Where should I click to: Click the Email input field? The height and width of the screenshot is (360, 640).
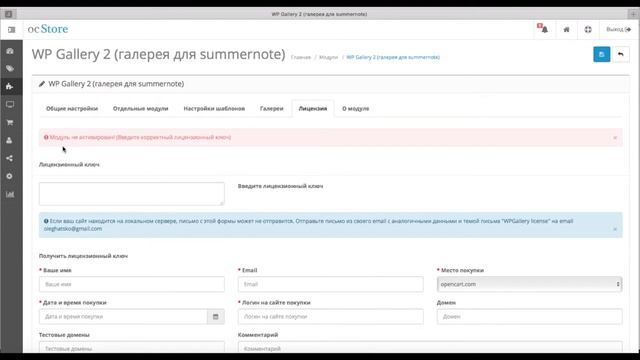331,284
